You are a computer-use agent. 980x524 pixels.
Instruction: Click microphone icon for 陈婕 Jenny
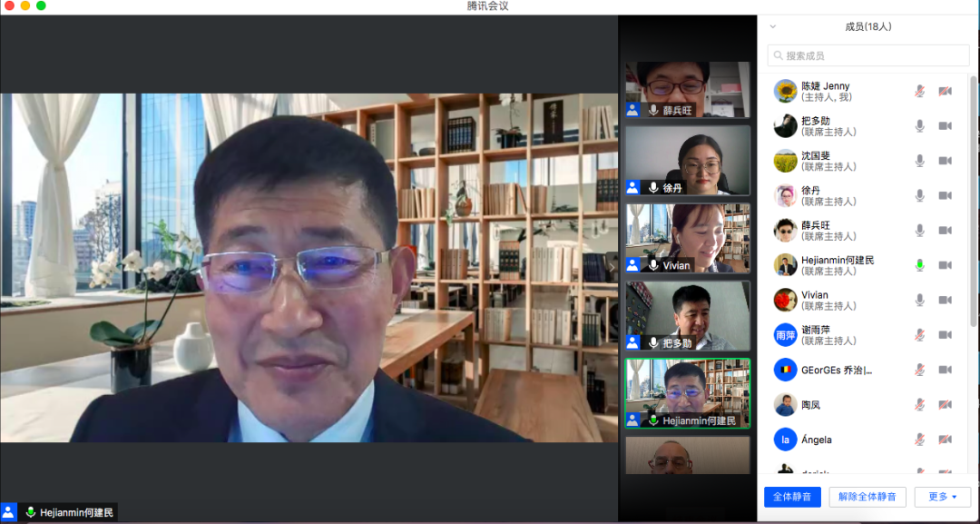(919, 91)
